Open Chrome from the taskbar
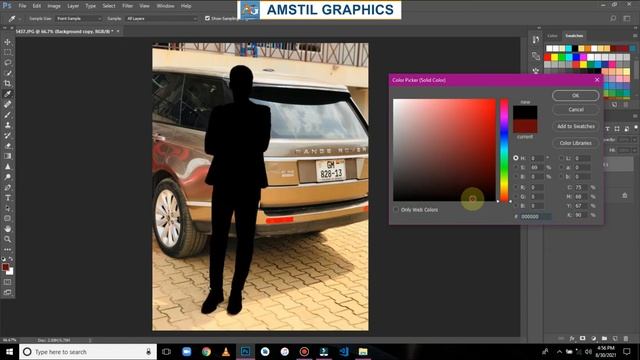640x360 pixels. pyautogui.click(x=206, y=351)
